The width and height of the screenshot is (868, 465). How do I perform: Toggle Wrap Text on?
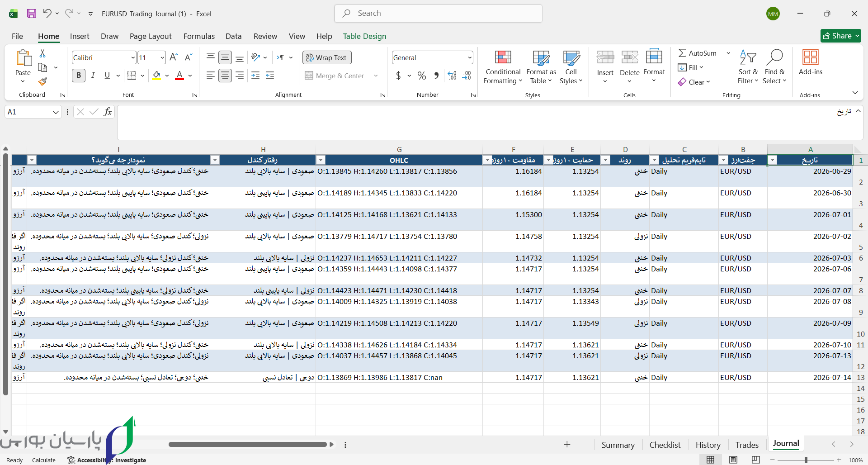[x=326, y=57]
